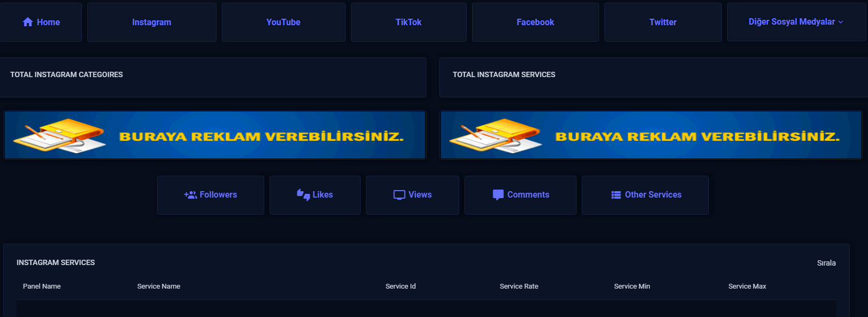
Task: Click the Total Instagram Categoires heading
Action: point(66,75)
